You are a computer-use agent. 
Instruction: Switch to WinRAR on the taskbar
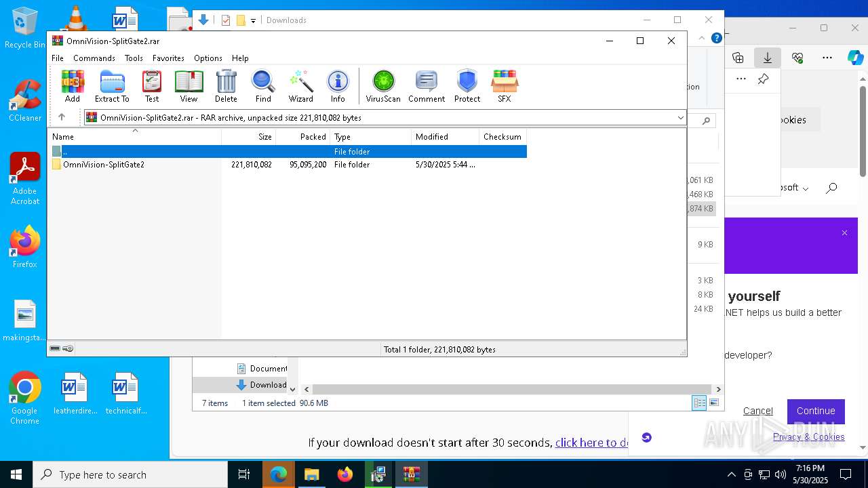(x=412, y=474)
